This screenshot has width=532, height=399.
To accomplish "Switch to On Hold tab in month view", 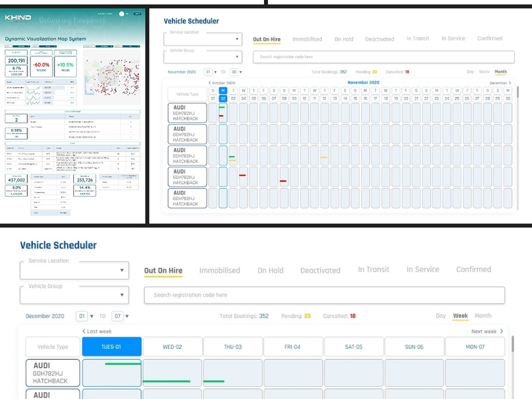I will (344, 39).
